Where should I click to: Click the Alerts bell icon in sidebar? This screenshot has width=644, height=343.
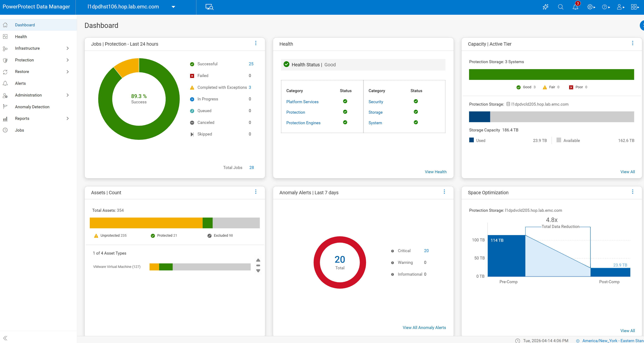5,83
